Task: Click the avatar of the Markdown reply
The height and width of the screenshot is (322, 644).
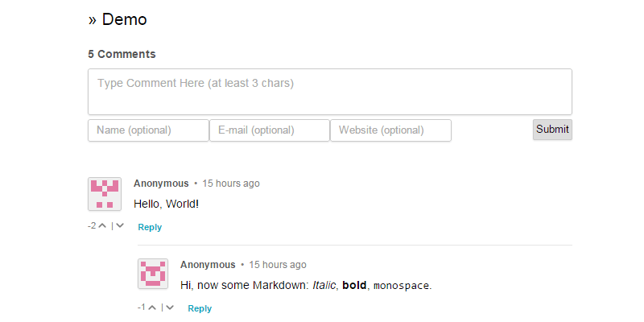Action: (153, 274)
